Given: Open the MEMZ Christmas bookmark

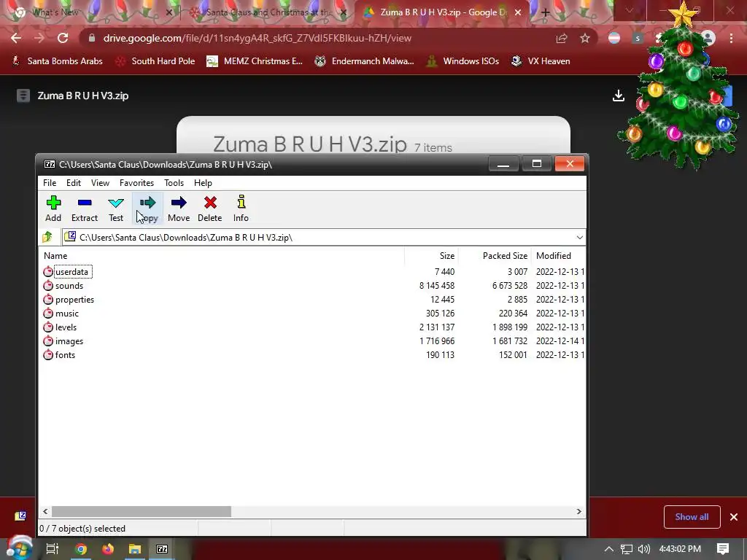Looking at the screenshot, I should tap(255, 61).
